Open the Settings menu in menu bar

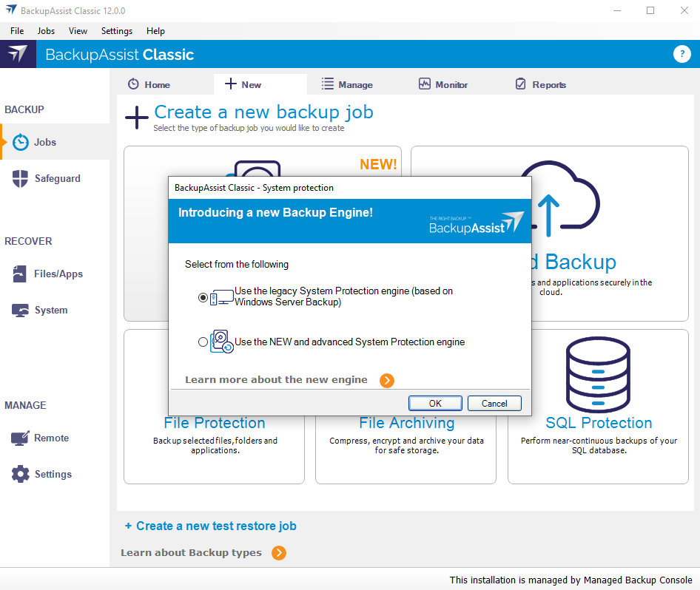[116, 31]
